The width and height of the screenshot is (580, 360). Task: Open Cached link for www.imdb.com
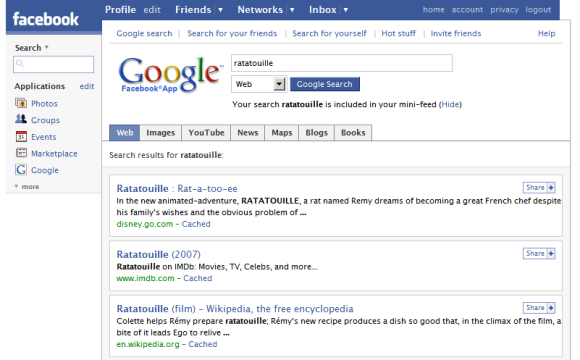pos(198,279)
